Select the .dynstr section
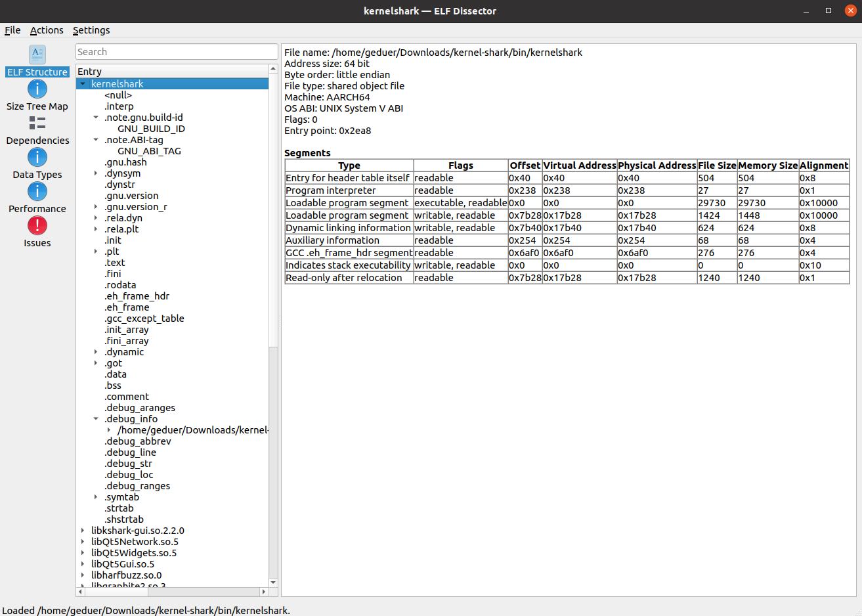This screenshot has height=616, width=862. click(x=119, y=185)
